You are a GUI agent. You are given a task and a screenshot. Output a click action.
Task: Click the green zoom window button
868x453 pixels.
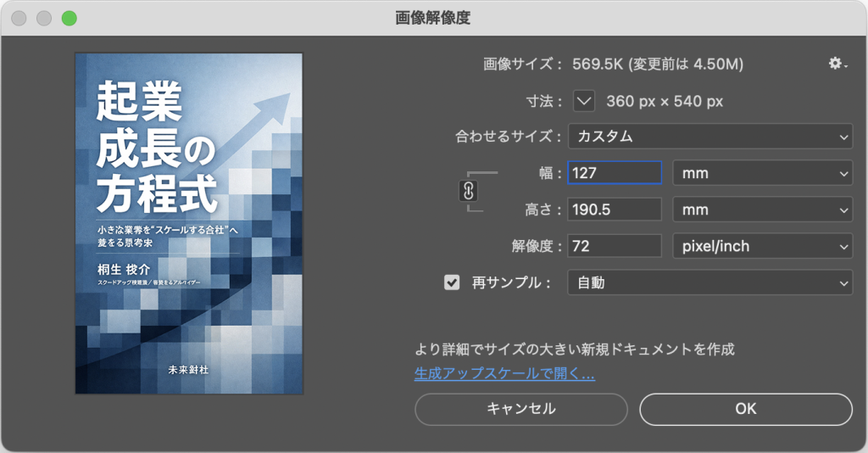69,18
